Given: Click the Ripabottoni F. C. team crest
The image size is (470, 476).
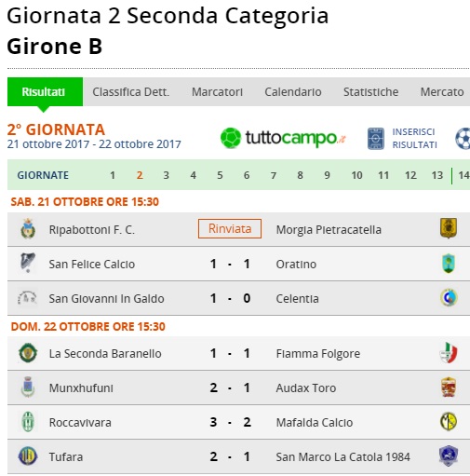Looking at the screenshot, I should [28, 229].
